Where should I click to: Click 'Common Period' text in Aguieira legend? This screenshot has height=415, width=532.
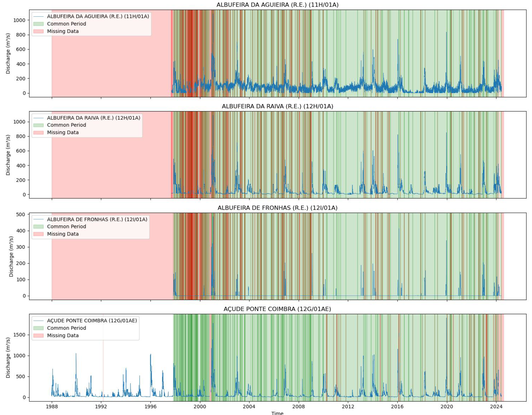(x=66, y=24)
